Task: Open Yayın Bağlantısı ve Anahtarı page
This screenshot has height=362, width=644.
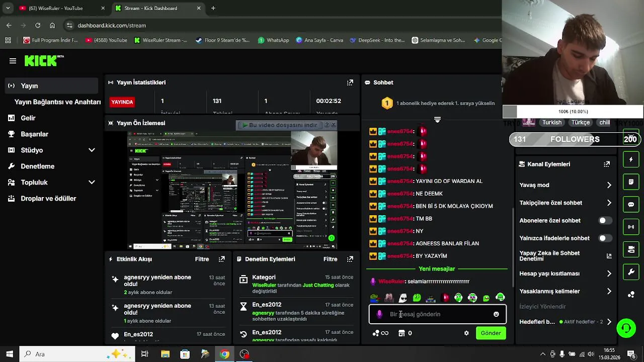Action: (57, 102)
